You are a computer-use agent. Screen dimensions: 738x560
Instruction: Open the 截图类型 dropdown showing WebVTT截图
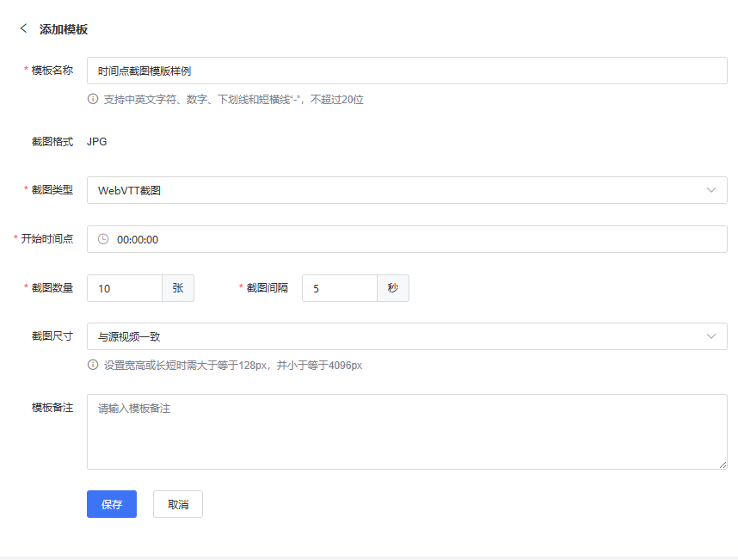[x=407, y=190]
